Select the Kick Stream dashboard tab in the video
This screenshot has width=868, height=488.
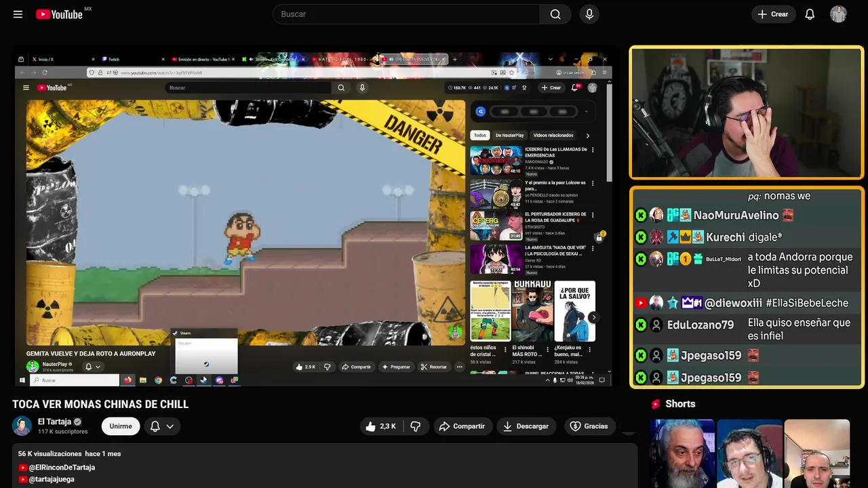tap(273, 59)
